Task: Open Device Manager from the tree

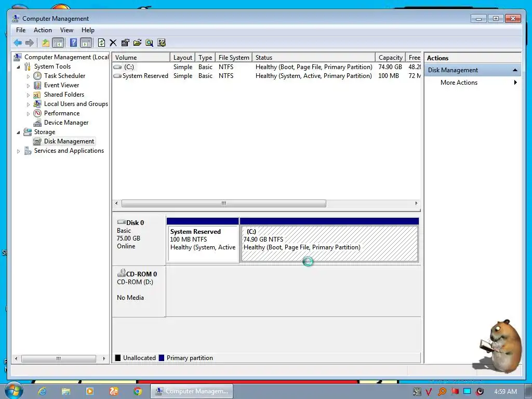Action: 66,123
